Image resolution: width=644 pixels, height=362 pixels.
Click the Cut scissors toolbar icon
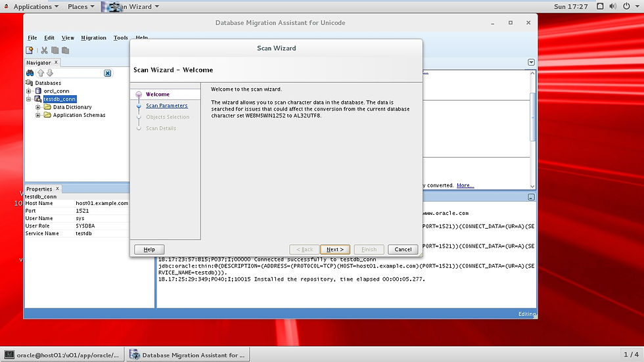coord(45,50)
